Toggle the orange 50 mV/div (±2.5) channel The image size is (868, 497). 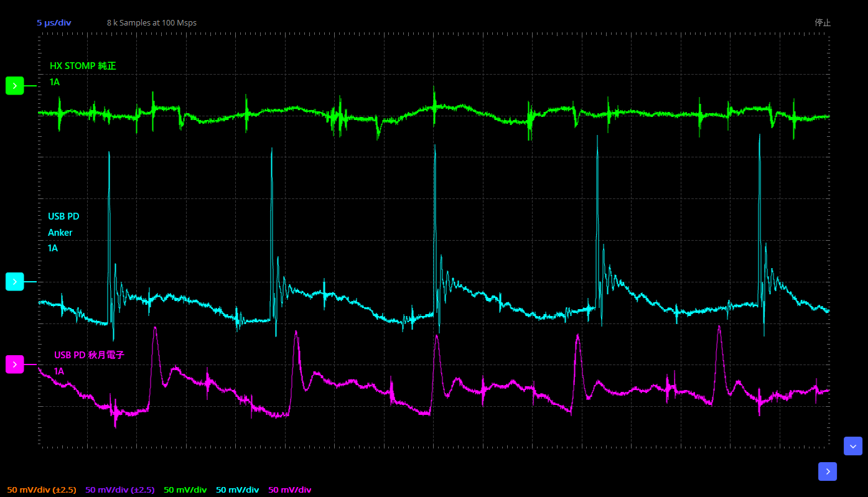coord(42,490)
